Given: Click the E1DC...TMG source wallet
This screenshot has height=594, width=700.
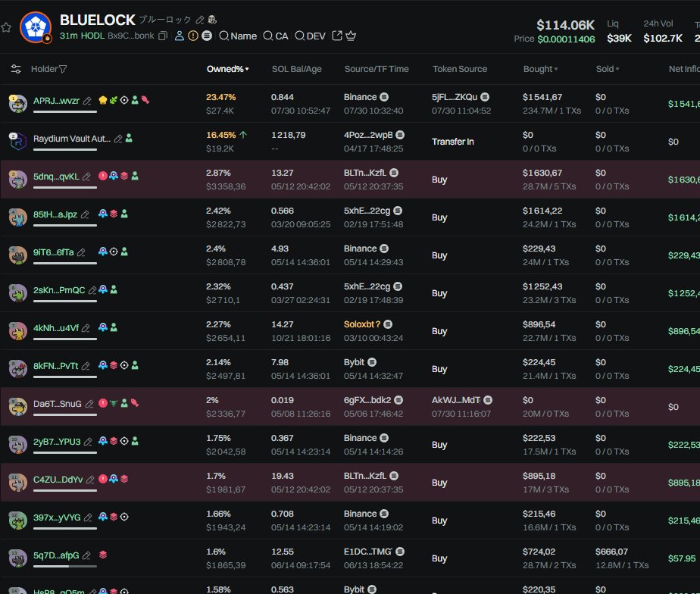Looking at the screenshot, I should 368,552.
